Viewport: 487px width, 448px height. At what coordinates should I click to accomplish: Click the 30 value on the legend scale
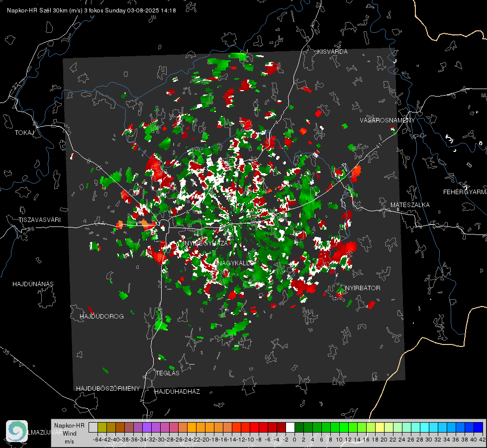coord(429,440)
